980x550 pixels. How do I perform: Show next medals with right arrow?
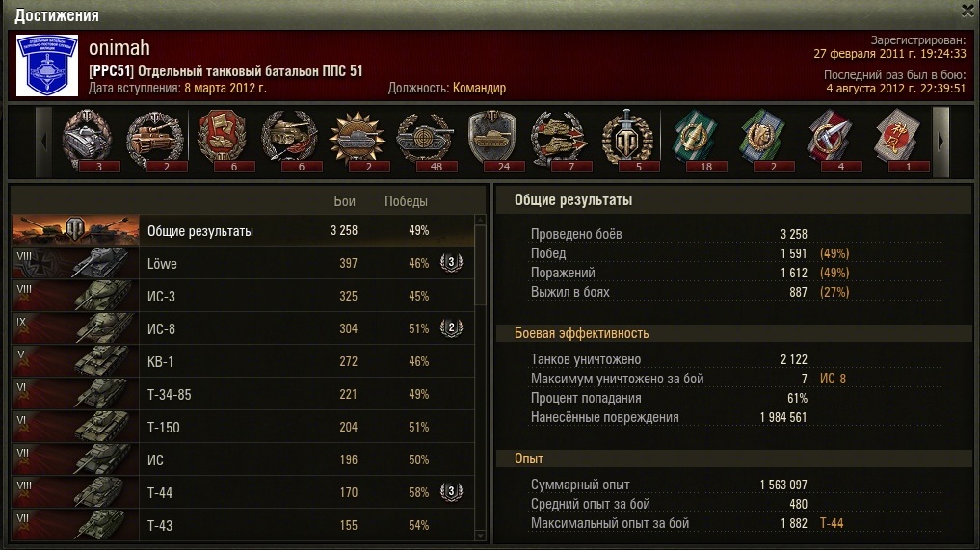[x=941, y=142]
